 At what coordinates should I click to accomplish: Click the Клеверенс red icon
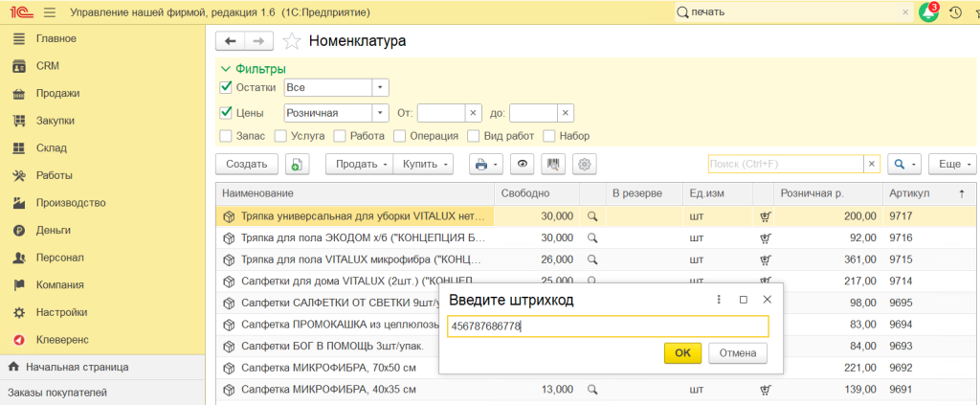coord(19,340)
